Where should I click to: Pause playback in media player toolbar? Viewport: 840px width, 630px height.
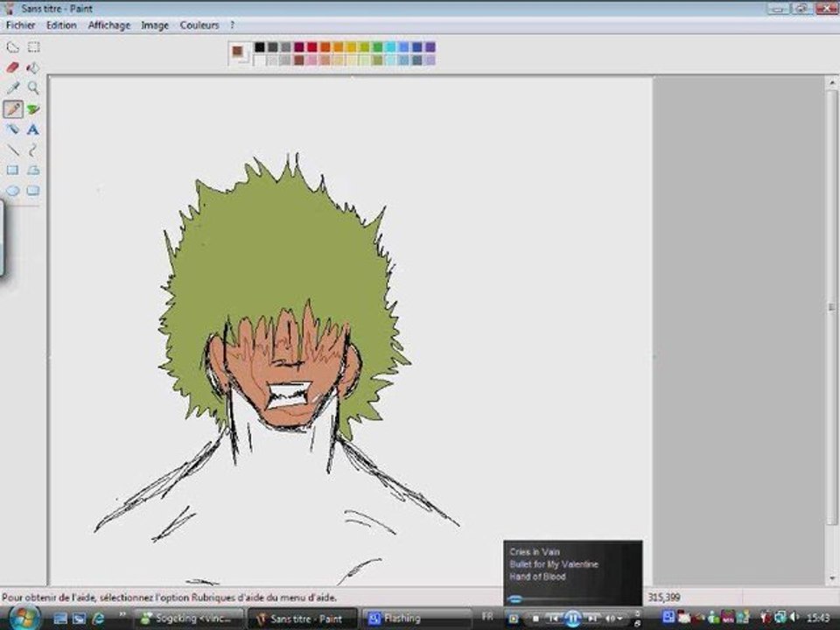[572, 619]
